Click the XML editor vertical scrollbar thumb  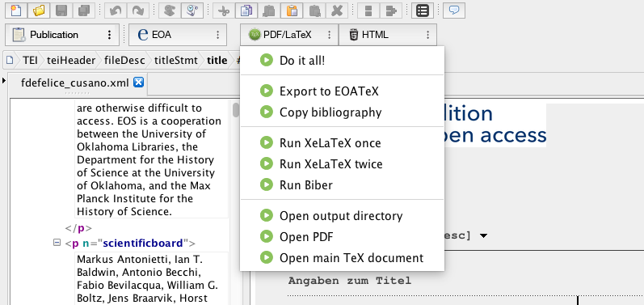pos(236,110)
